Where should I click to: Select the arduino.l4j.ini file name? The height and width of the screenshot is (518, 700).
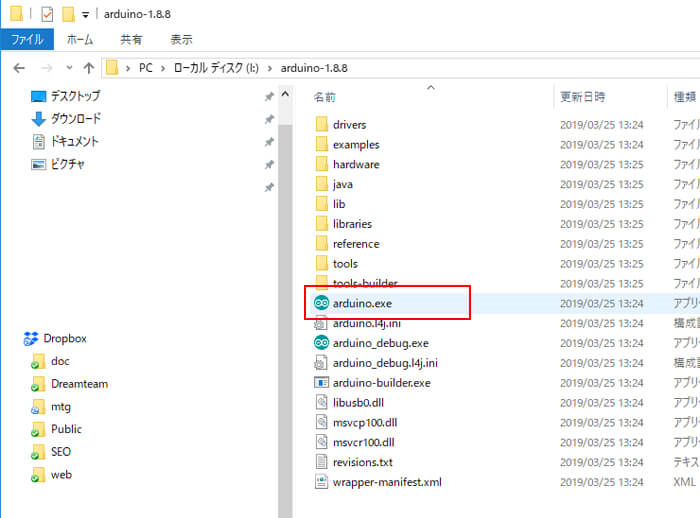(367, 323)
